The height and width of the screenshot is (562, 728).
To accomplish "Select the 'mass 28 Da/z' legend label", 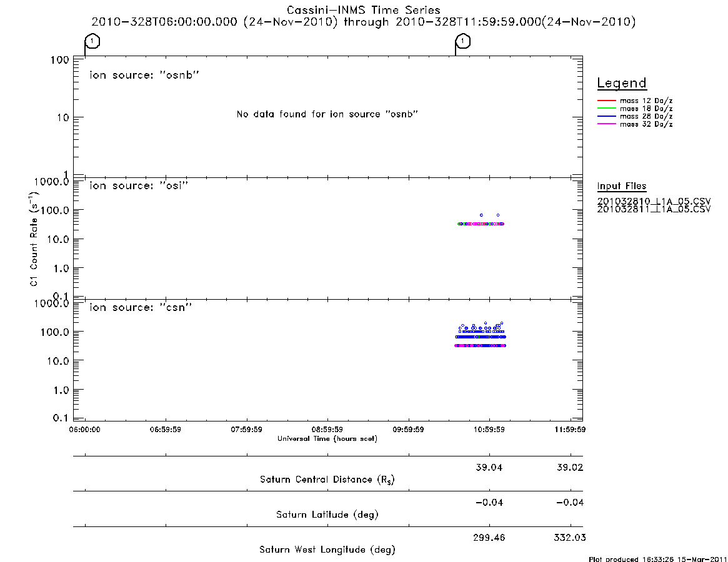I will coord(646,117).
